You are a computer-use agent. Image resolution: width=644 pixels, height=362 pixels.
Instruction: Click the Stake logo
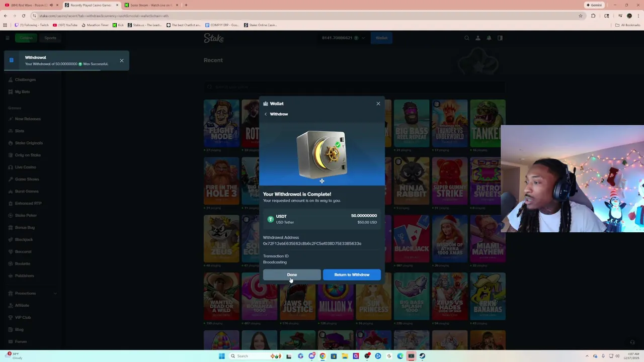214,38
